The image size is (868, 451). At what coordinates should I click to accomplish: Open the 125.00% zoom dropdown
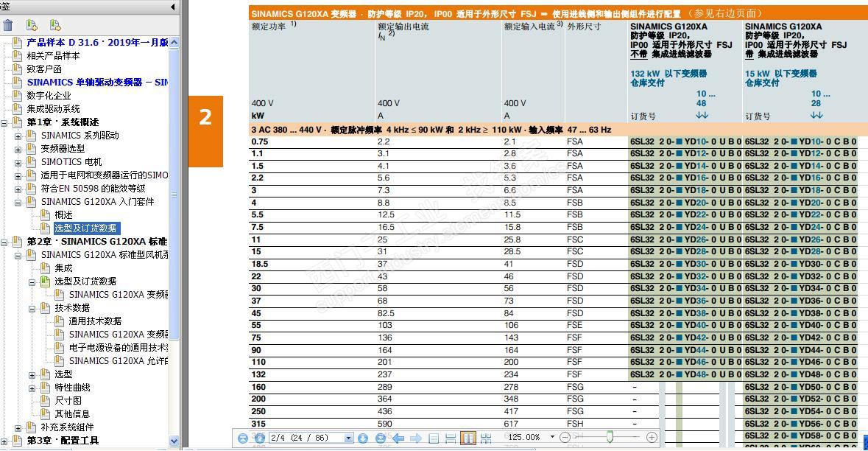(552, 437)
